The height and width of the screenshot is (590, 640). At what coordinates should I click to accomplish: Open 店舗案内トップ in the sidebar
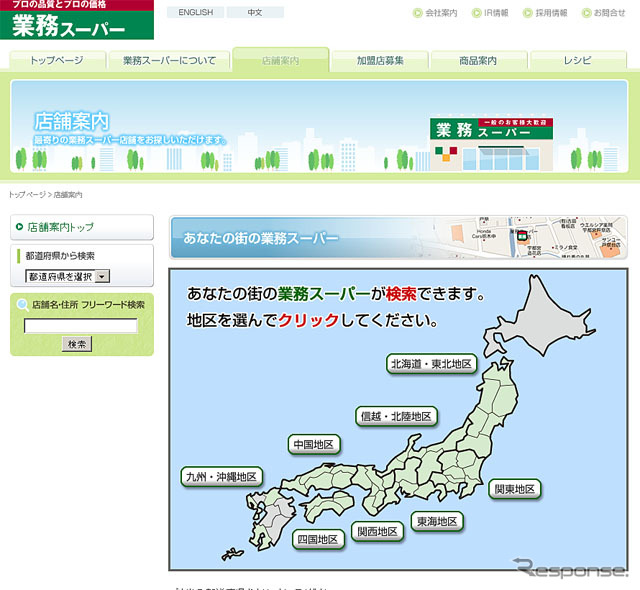[x=82, y=227]
